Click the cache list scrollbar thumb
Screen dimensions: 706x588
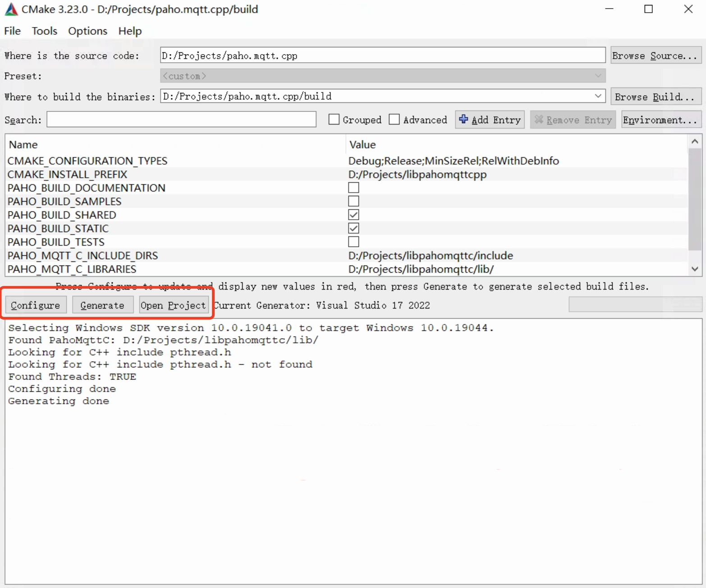pyautogui.click(x=695, y=198)
